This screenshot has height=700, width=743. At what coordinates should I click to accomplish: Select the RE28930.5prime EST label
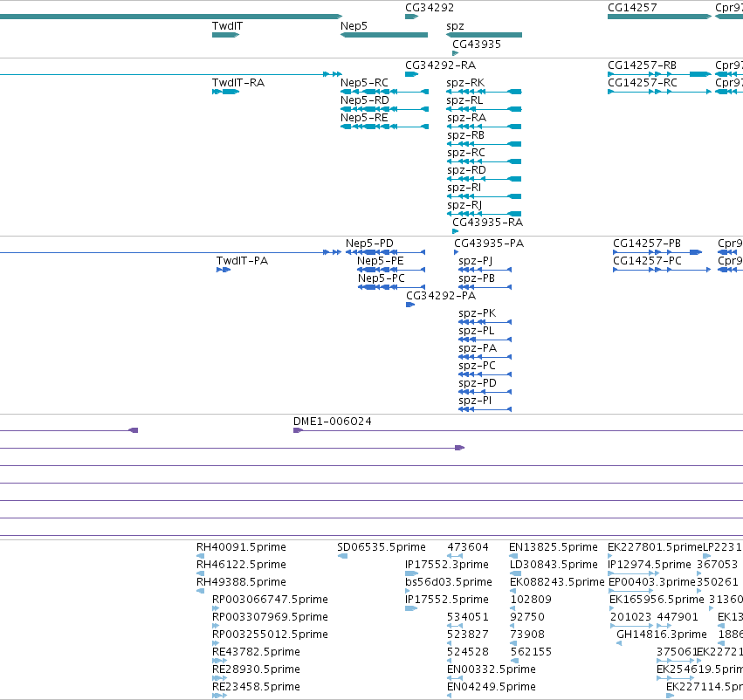(x=256, y=669)
